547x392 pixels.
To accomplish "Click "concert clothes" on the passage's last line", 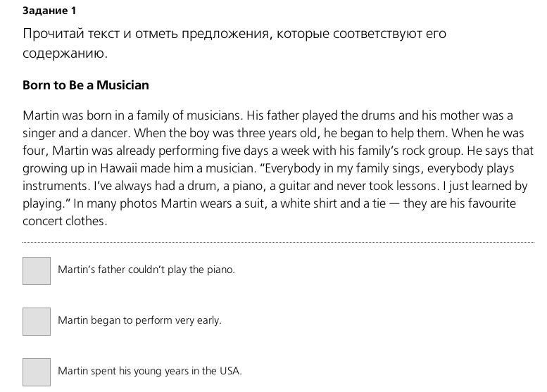I will (x=65, y=221).
